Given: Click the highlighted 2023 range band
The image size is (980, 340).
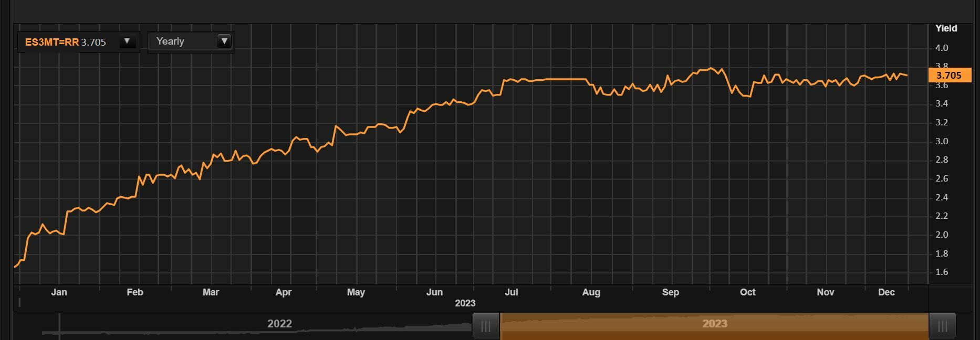Looking at the screenshot, I should (x=714, y=326).
